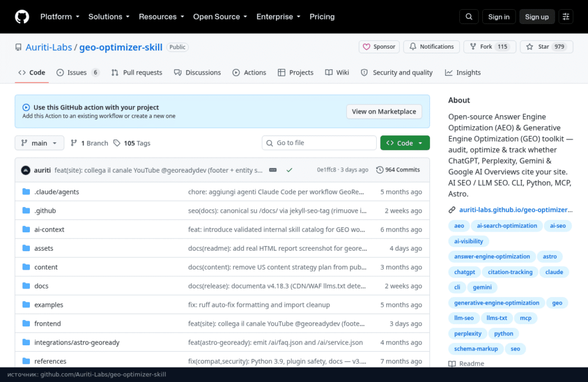Open the references folder
This screenshot has height=382, width=588.
[x=51, y=361]
